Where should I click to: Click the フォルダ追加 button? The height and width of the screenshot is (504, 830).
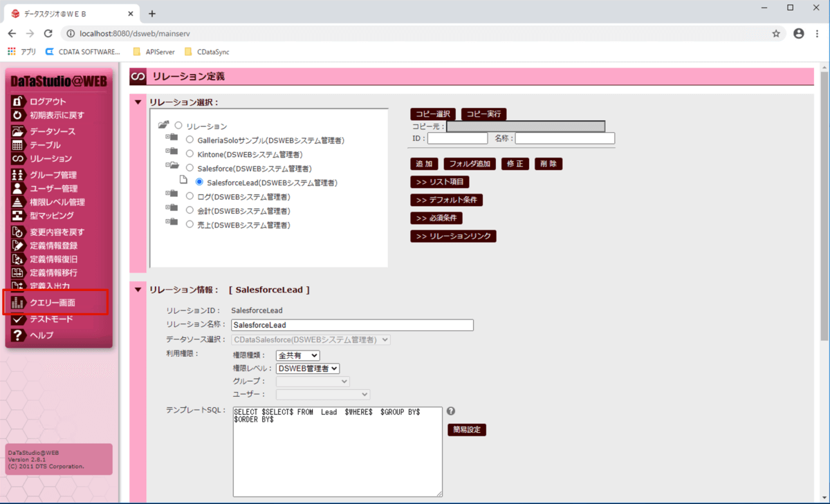click(470, 164)
